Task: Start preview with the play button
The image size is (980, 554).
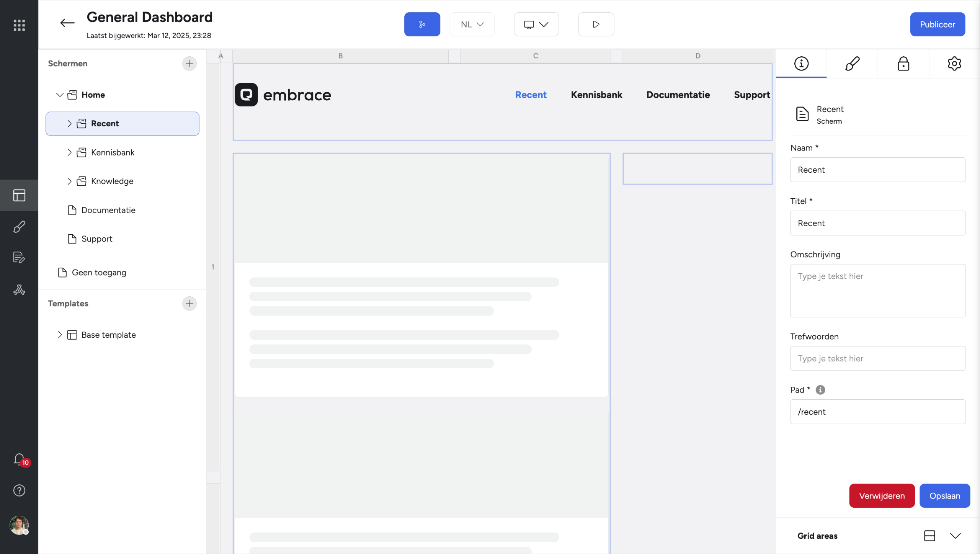Action: pyautogui.click(x=596, y=25)
